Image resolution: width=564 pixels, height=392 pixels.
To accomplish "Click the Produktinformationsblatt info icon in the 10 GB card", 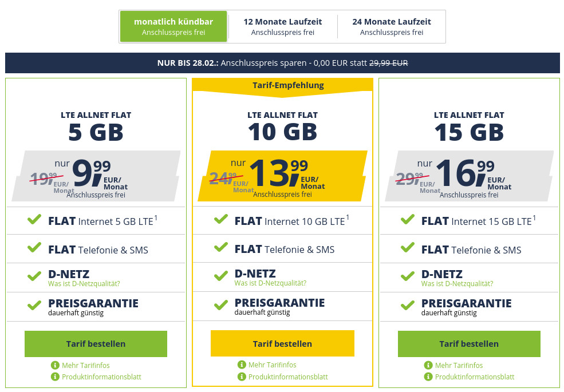I will pos(242,377).
